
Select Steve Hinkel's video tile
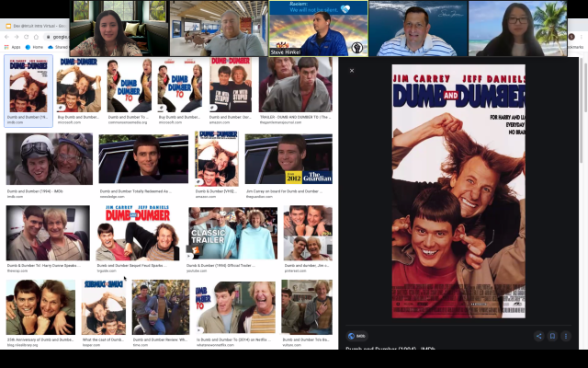point(319,29)
